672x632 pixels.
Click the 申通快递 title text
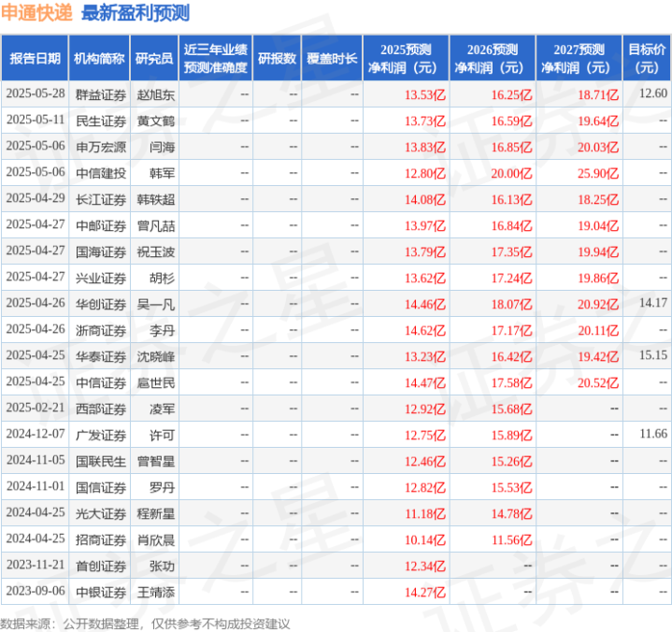point(36,13)
